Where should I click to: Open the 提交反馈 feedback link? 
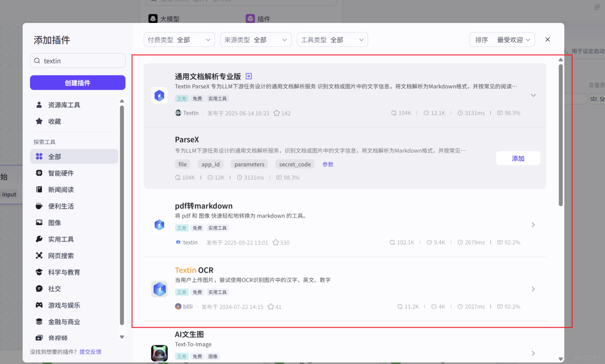tap(91, 352)
